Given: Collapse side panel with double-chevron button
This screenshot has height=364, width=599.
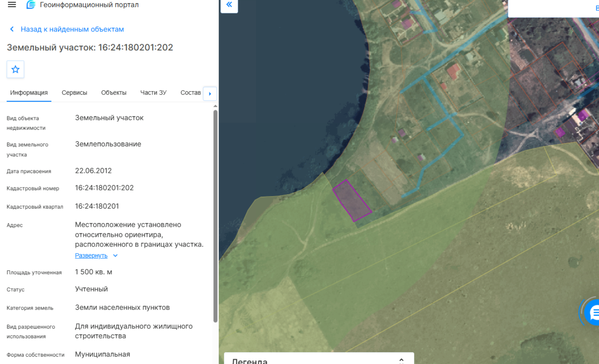Looking at the screenshot, I should coord(229,5).
